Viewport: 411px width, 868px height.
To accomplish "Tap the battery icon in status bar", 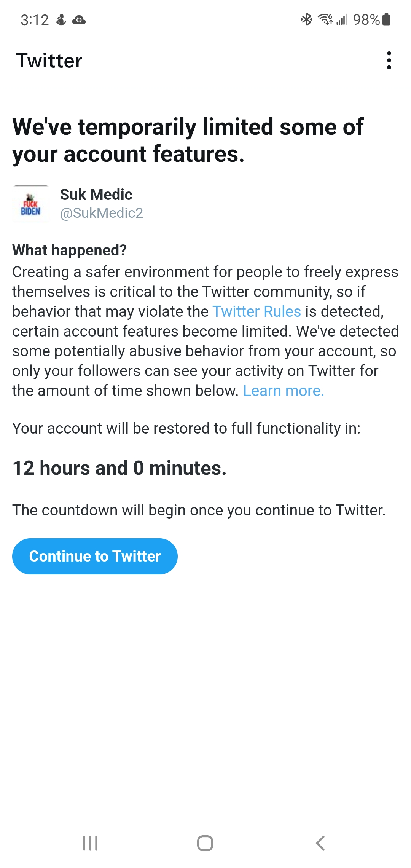I will click(x=387, y=19).
